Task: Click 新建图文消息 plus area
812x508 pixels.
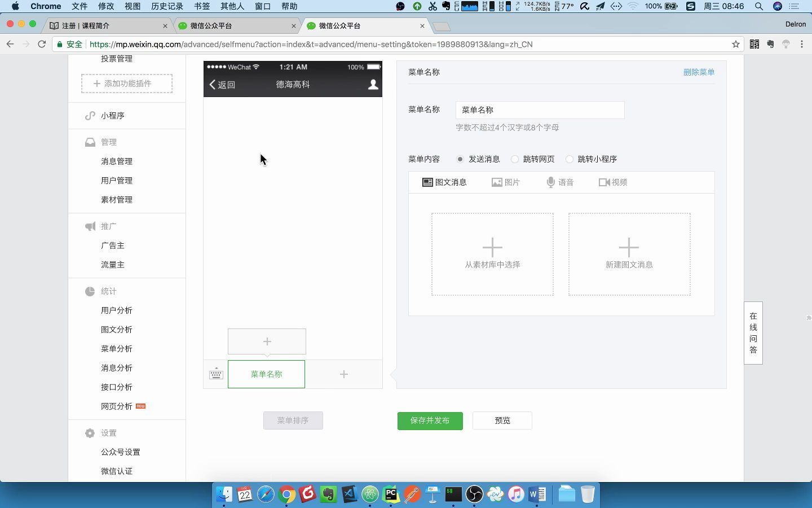Action: click(x=629, y=254)
